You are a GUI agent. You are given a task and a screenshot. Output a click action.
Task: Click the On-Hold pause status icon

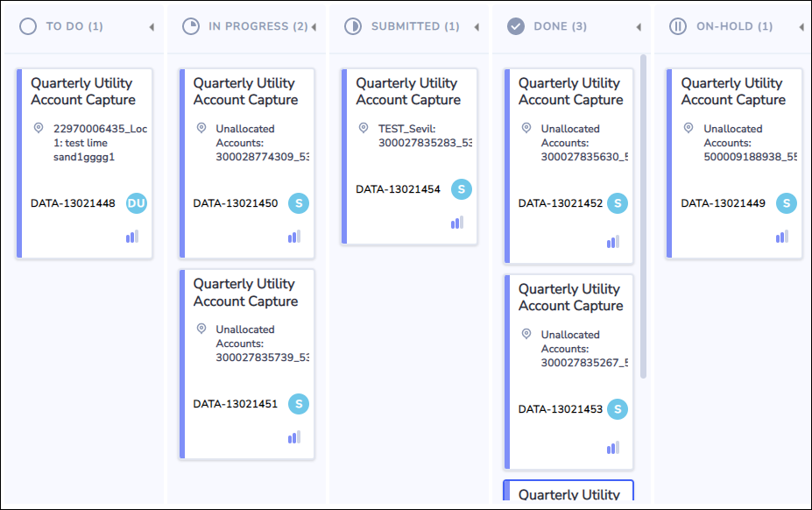678,26
